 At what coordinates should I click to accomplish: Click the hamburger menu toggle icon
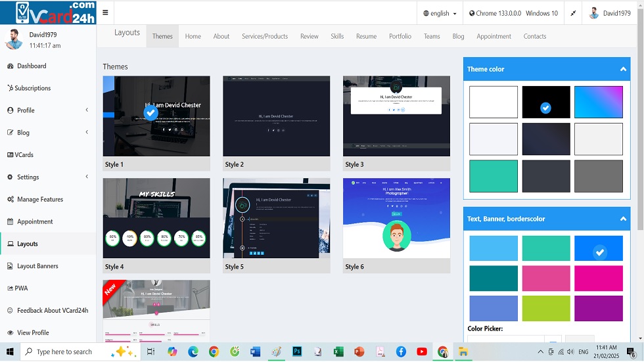[105, 13]
